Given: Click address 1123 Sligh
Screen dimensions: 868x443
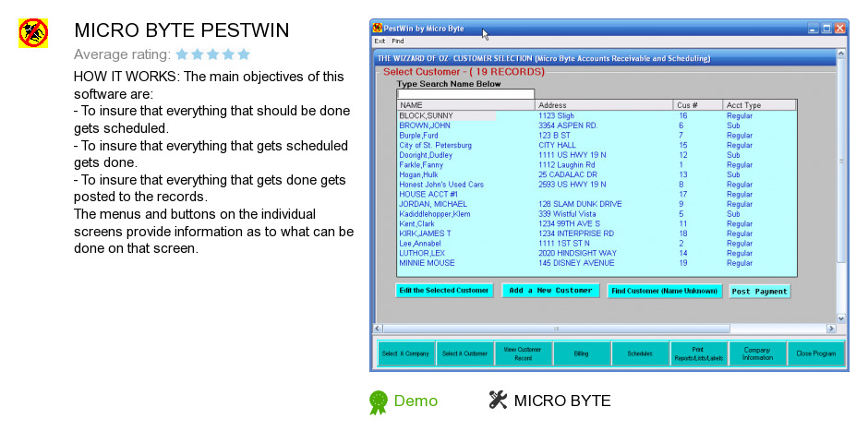Looking at the screenshot, I should (x=556, y=115).
